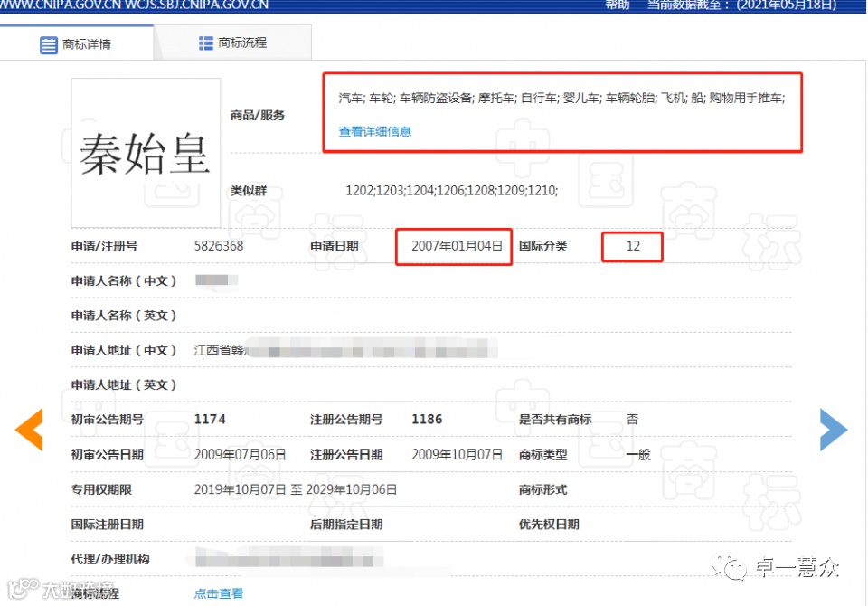Click the 申请人名称（英文） label
The height and width of the screenshot is (606, 868).
pos(124,316)
